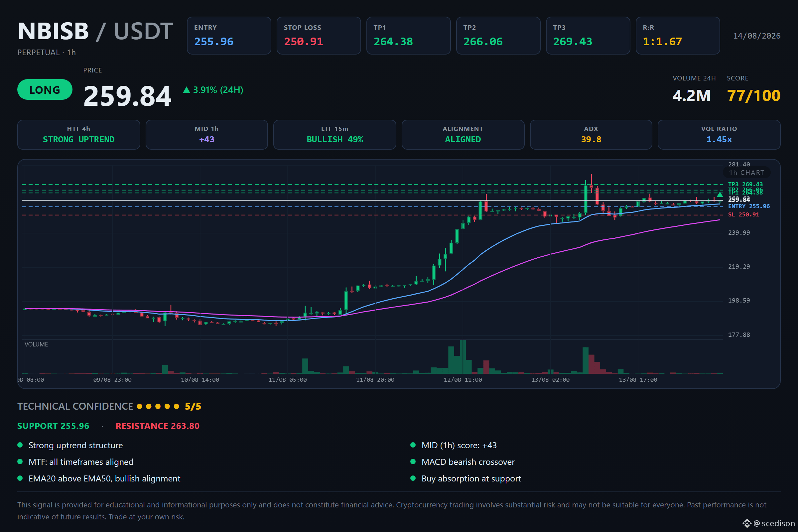Click the "09/08 23:00" time axis label
Viewport: 798px width, 532px height.
[112, 380]
